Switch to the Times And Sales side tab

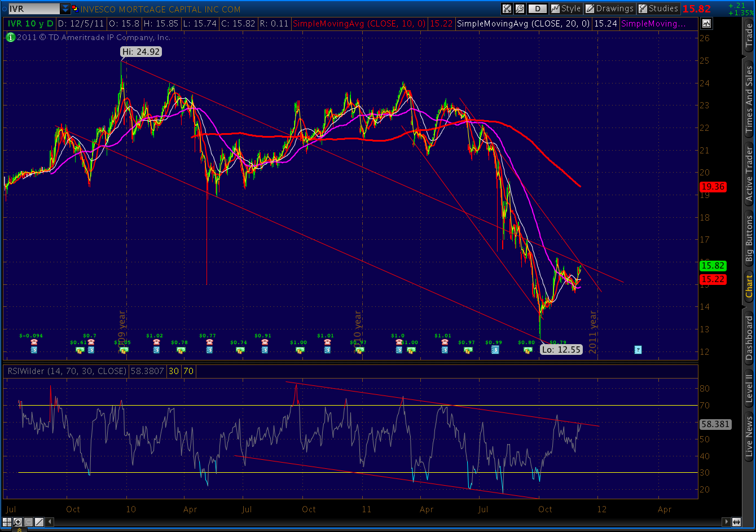pos(749,99)
